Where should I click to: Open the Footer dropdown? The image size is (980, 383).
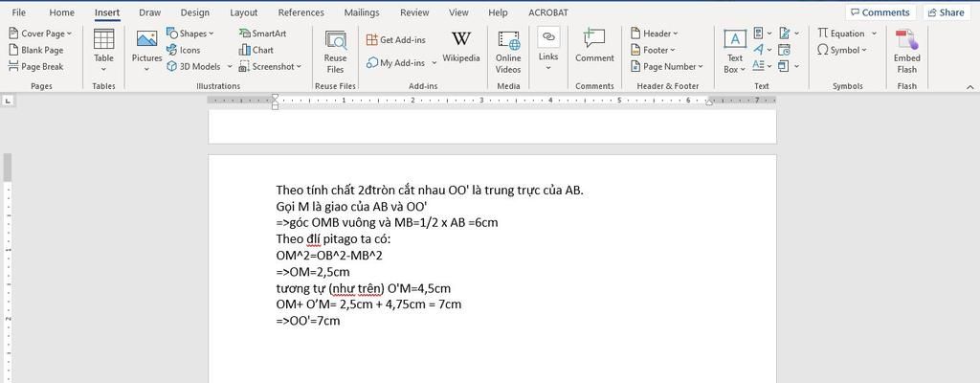pos(654,50)
